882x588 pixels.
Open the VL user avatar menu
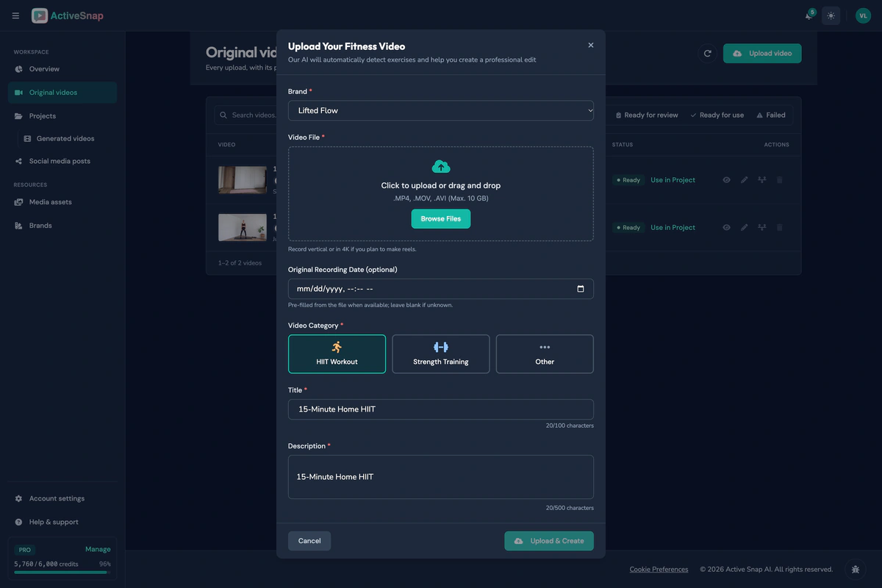tap(863, 15)
